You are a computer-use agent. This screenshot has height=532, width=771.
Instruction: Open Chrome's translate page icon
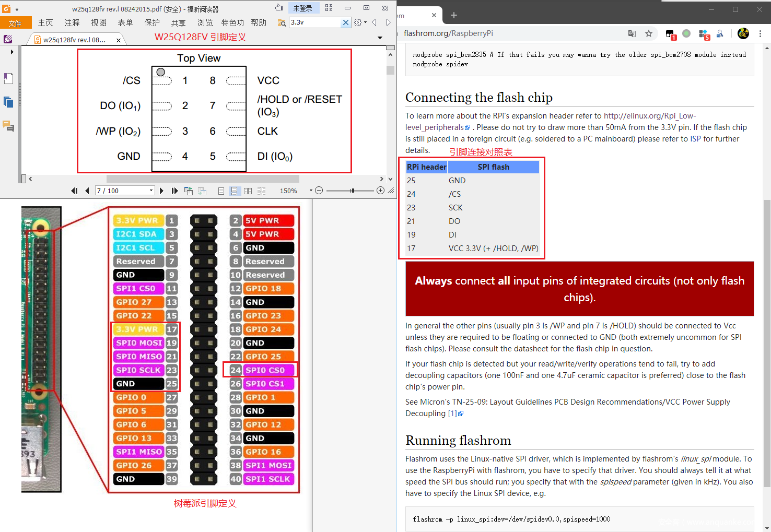[x=632, y=33]
